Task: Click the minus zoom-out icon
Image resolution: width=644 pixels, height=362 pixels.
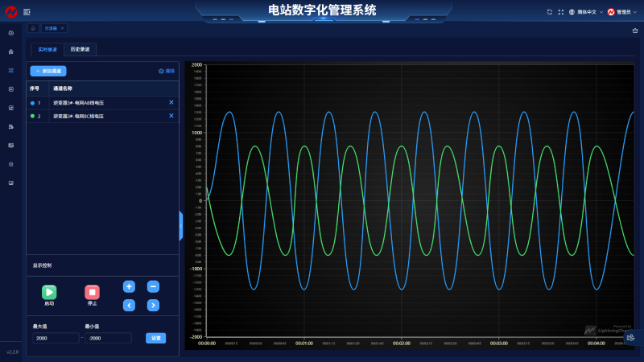Action: (153, 286)
